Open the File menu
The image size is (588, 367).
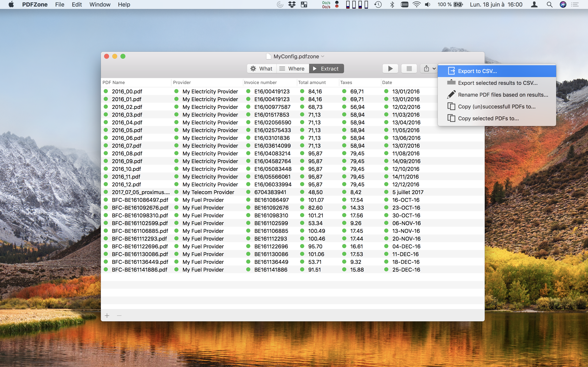click(60, 4)
